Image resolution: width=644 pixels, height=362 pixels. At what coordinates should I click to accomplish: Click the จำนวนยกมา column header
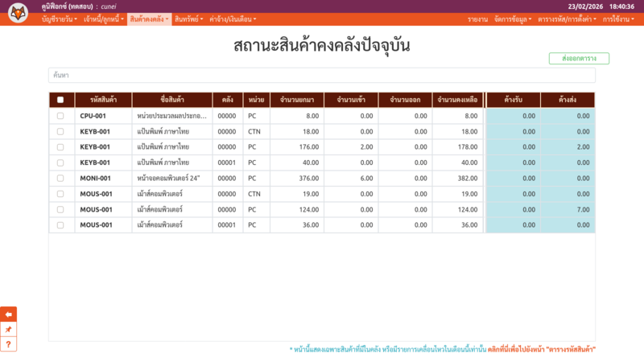297,100
